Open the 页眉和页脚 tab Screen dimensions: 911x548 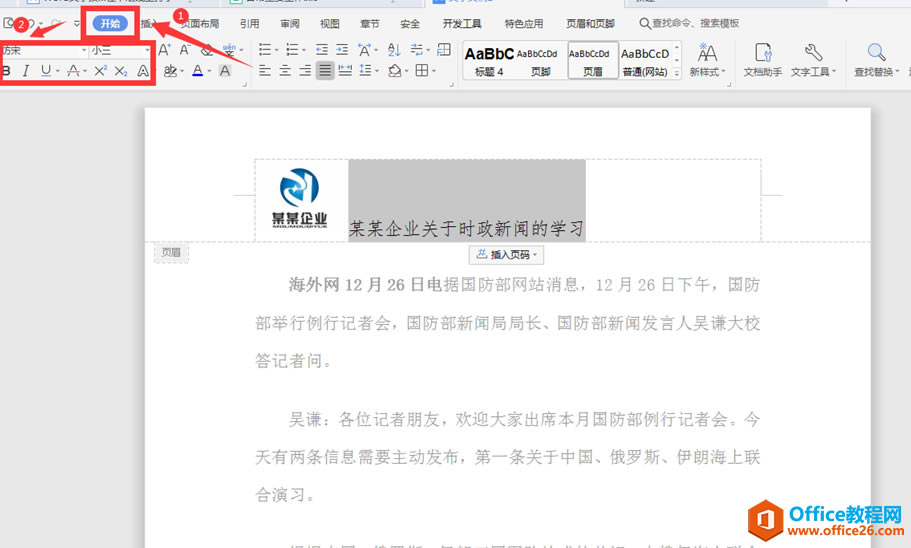click(x=590, y=24)
